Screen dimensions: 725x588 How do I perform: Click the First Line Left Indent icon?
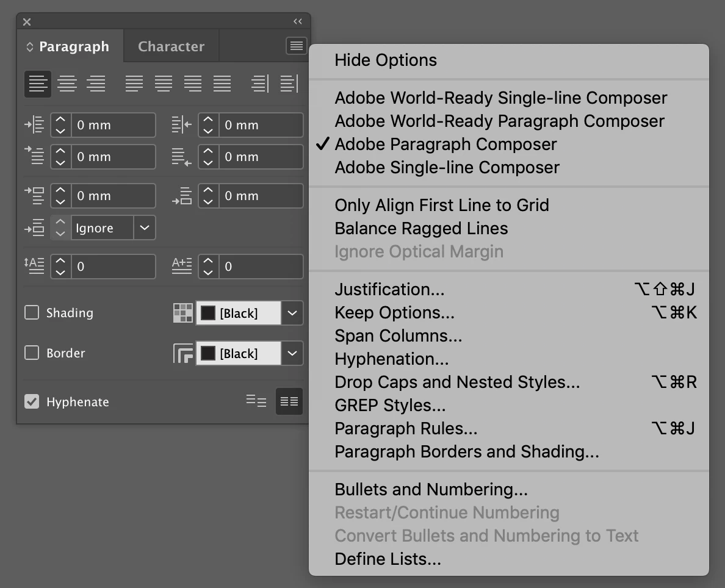coord(34,156)
